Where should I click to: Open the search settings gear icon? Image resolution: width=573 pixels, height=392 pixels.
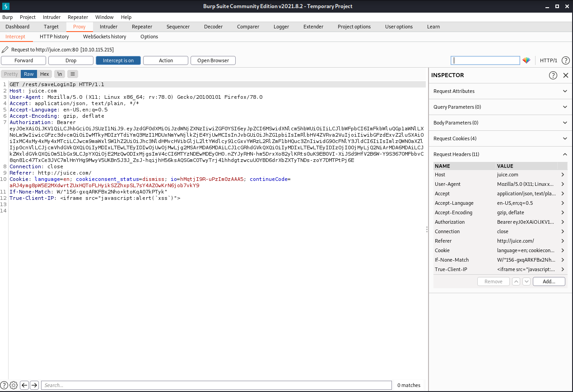pos(14,385)
